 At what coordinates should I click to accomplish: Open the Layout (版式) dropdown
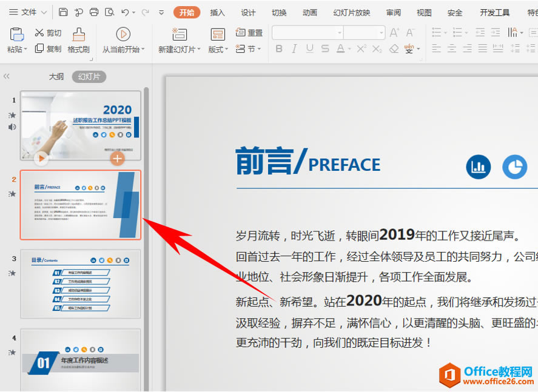218,49
